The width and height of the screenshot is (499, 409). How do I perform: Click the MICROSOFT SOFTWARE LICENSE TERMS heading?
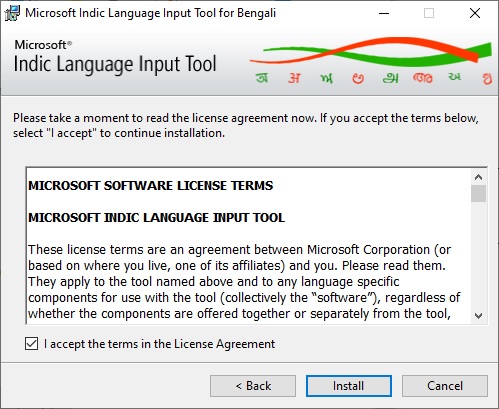151,185
